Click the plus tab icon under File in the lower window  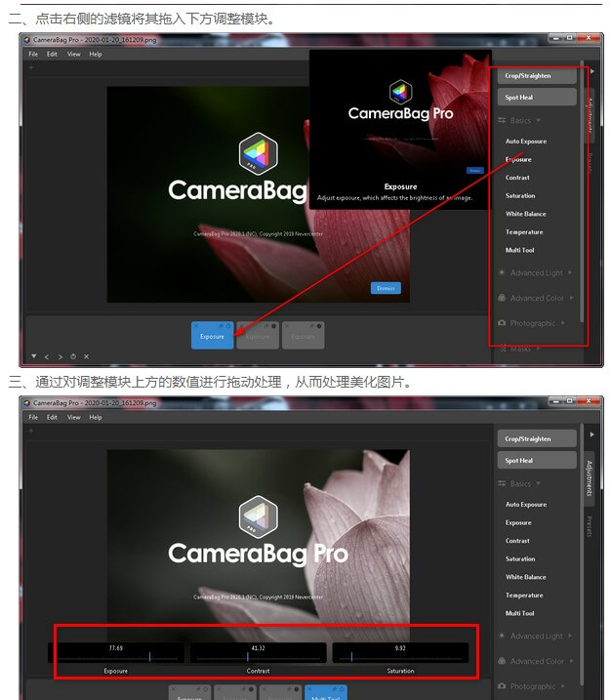(31, 431)
